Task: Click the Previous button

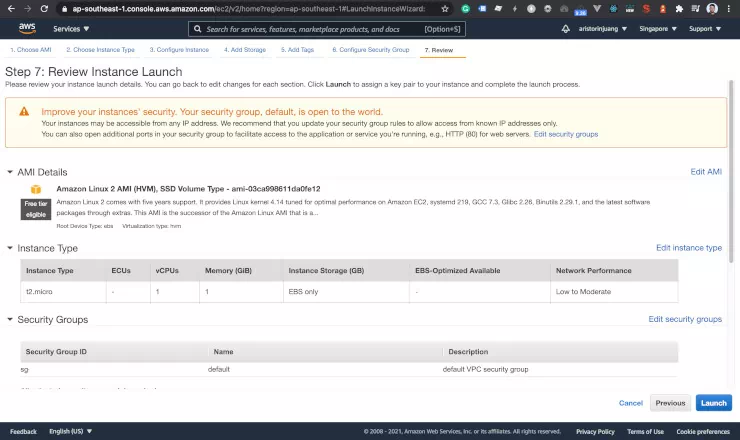Action: (670, 403)
